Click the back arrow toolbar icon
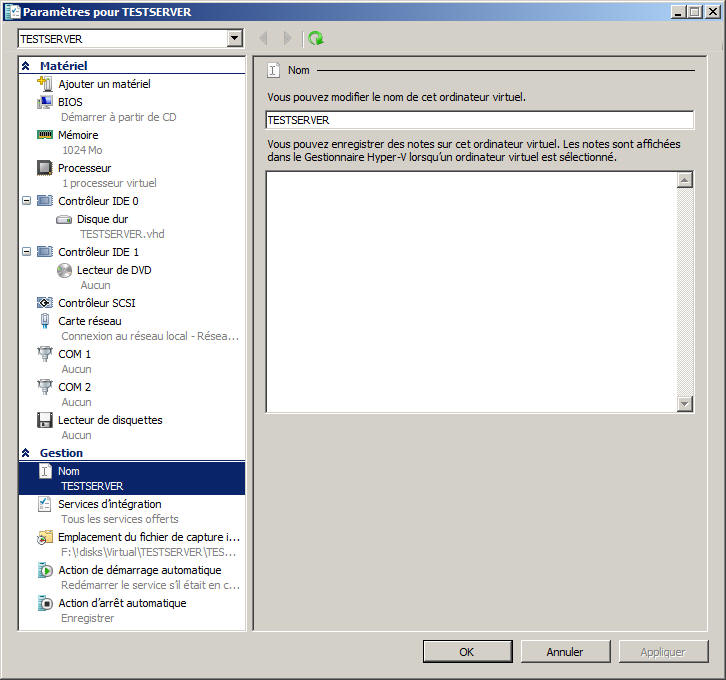 [263, 38]
